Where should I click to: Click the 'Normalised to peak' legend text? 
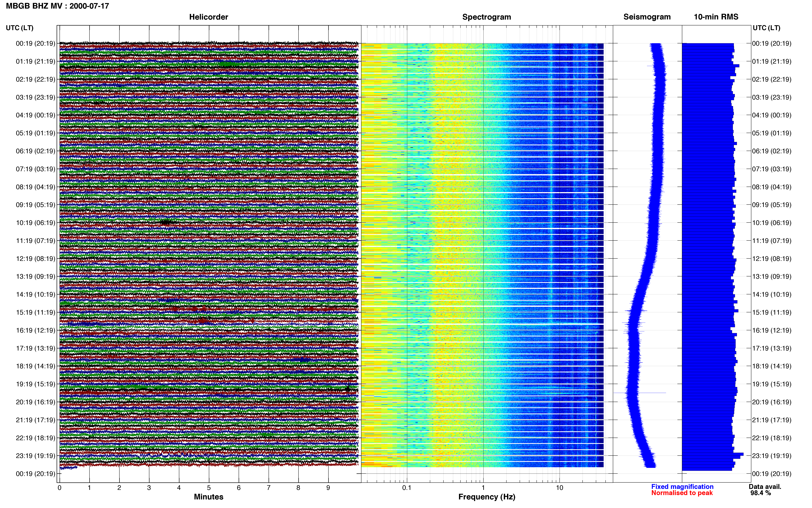682,493
